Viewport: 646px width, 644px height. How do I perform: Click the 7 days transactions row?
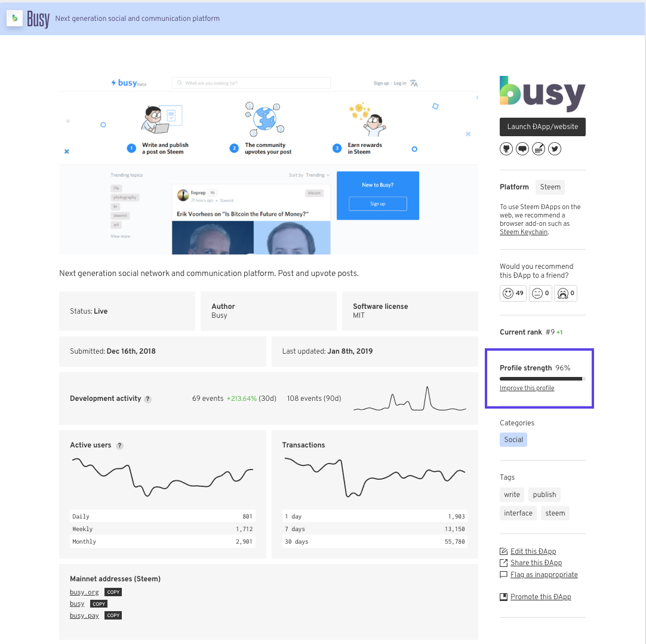(374, 529)
